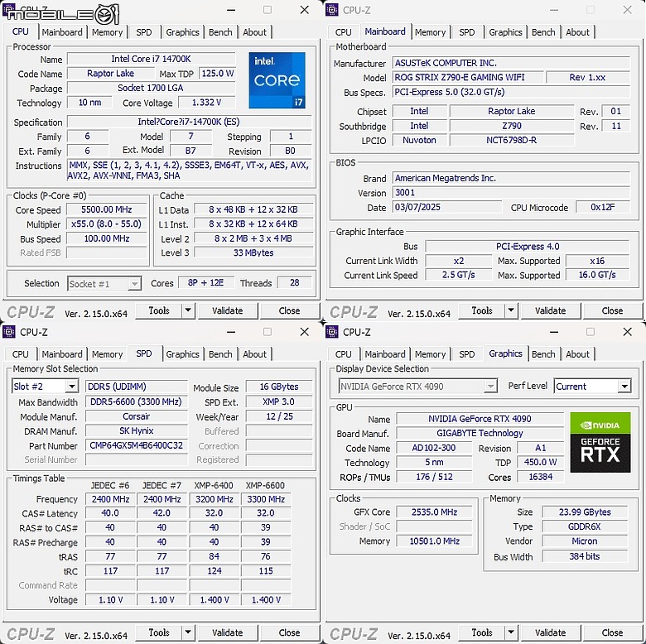Click the Core Voltage value 1.332 V
Screen dimensions: 646x644
207,103
